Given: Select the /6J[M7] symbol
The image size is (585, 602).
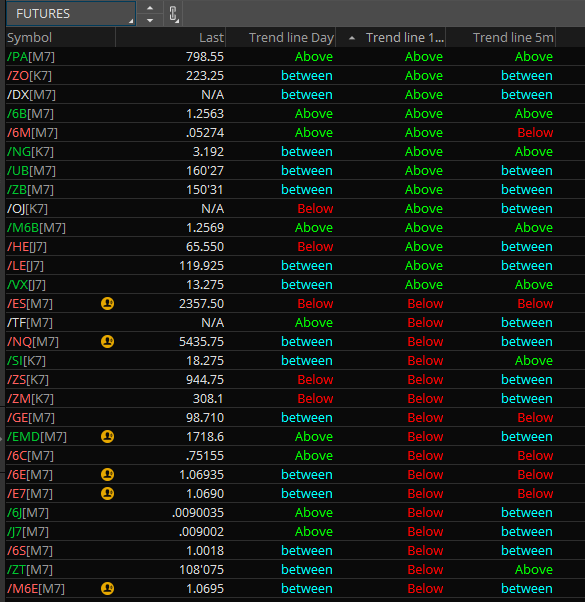Looking at the screenshot, I should (x=28, y=513).
